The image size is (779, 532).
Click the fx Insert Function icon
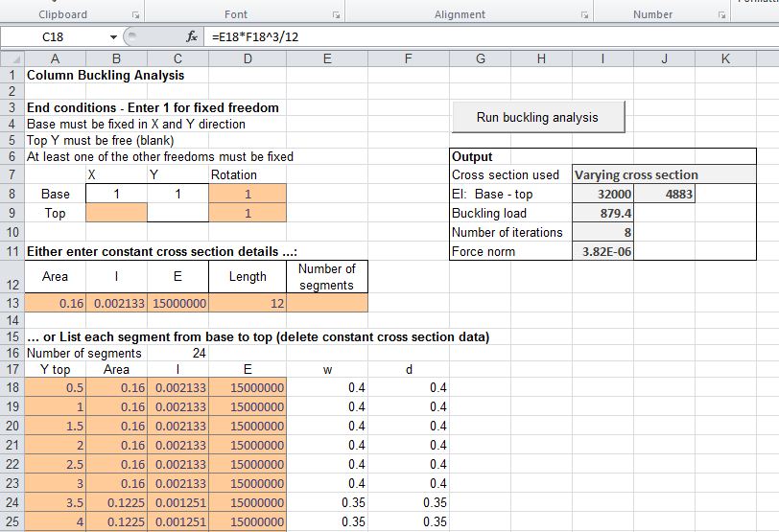[x=192, y=36]
